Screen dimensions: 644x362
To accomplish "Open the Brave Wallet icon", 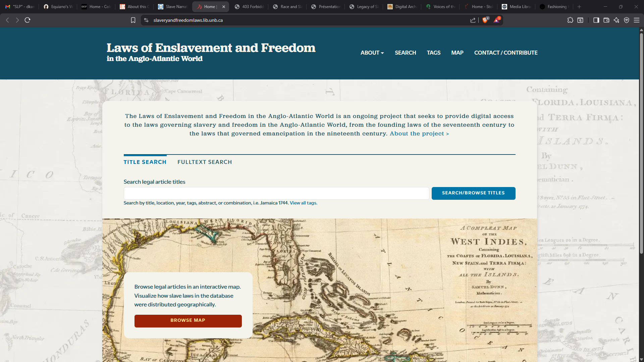I will (606, 20).
